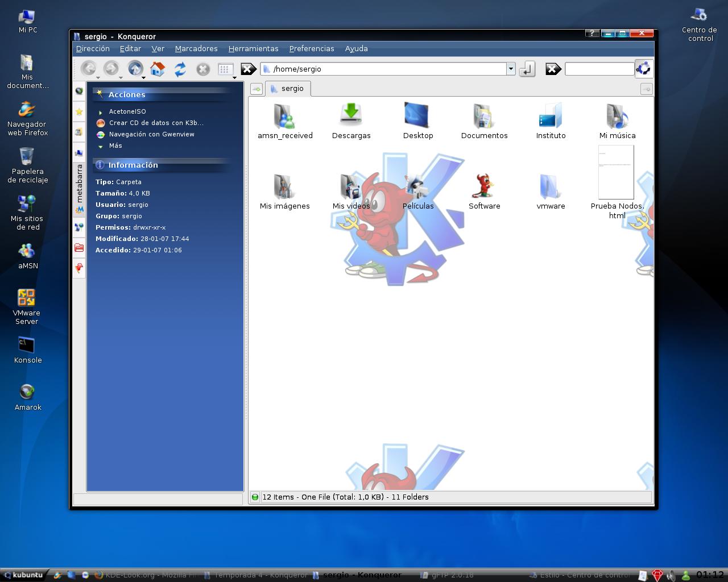
Task: Go to the home folder via house icon
Action: coord(158,69)
